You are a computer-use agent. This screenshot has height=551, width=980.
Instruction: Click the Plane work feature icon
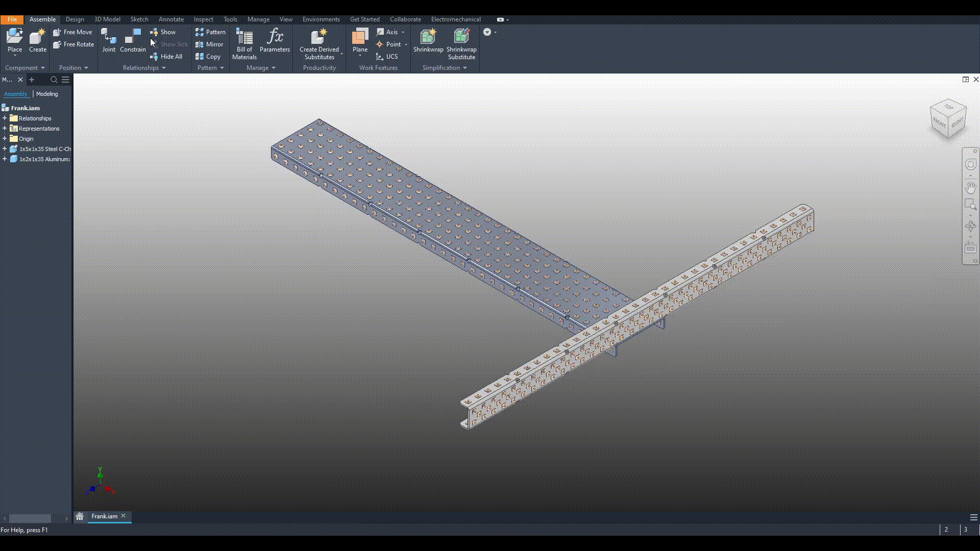pyautogui.click(x=360, y=40)
